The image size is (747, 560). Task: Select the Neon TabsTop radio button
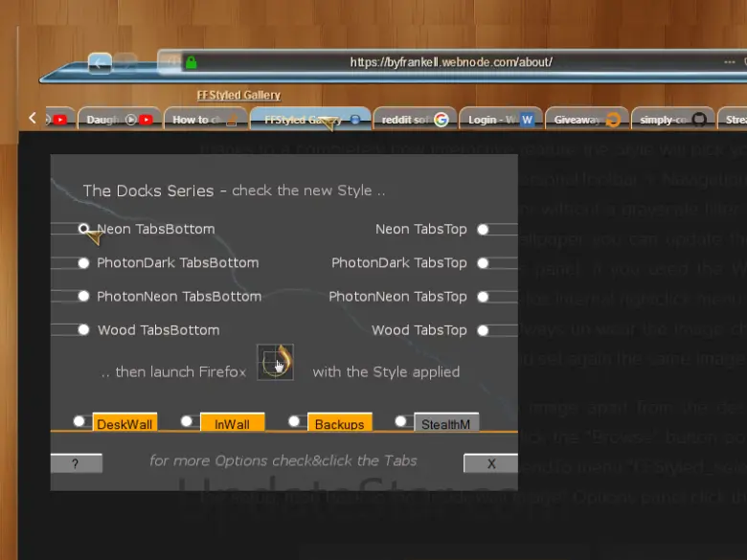(483, 230)
